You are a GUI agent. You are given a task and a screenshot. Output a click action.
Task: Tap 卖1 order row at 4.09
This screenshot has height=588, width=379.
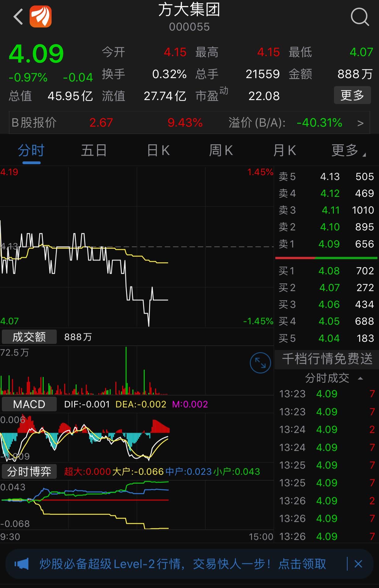[326, 244]
